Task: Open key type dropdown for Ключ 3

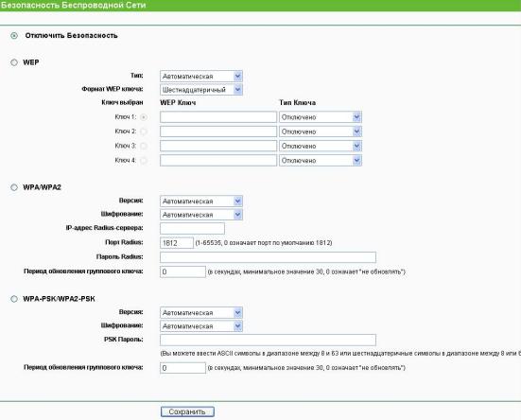Action: [x=321, y=146]
